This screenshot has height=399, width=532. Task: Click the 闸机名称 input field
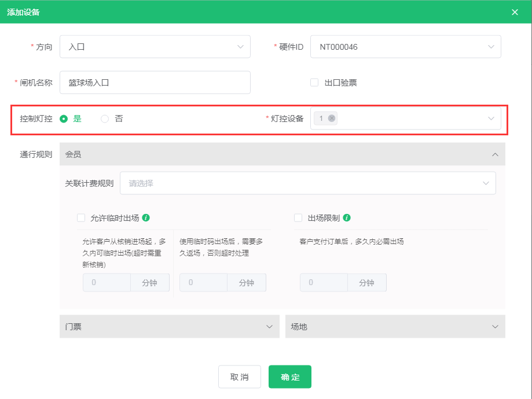coord(155,83)
